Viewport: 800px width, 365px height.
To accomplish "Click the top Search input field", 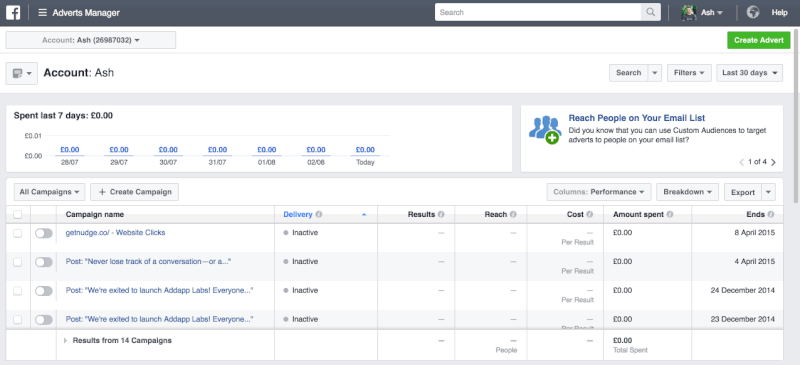I will coord(538,13).
